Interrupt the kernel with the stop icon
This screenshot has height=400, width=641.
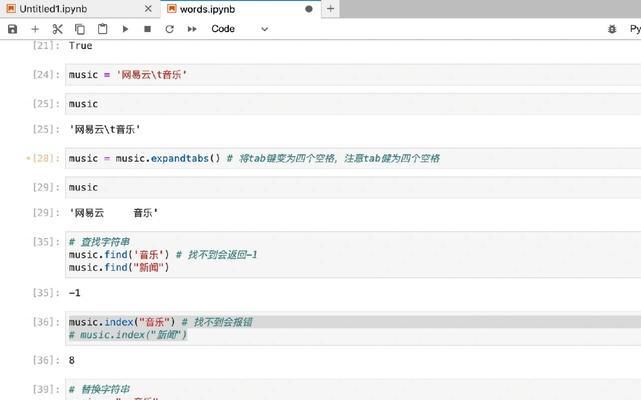148,29
